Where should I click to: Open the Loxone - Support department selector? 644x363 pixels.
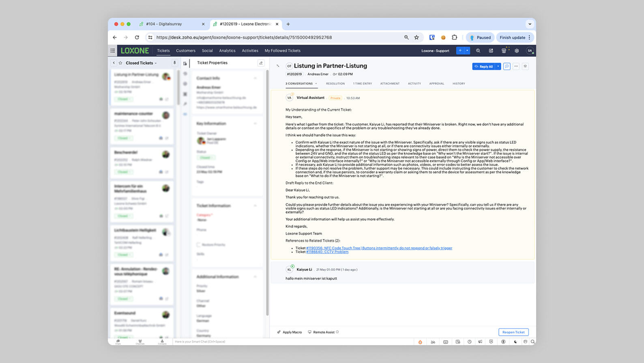click(435, 51)
